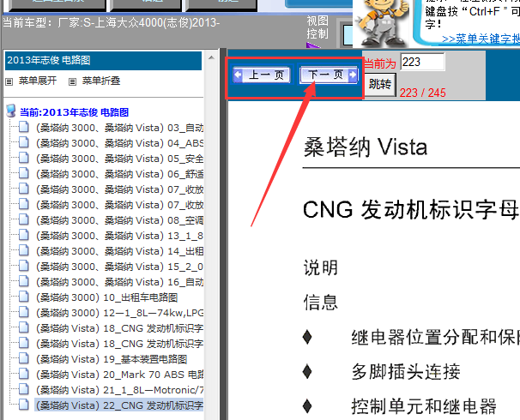This screenshot has height=420, width=520.
Task: Click the 多脚插头连接 bullet text
Action: 406,371
